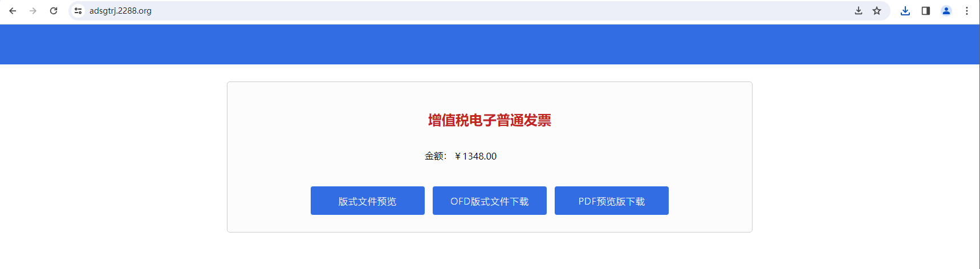The image size is (980, 269).
Task: Toggle the browser side panel
Action: click(926, 11)
